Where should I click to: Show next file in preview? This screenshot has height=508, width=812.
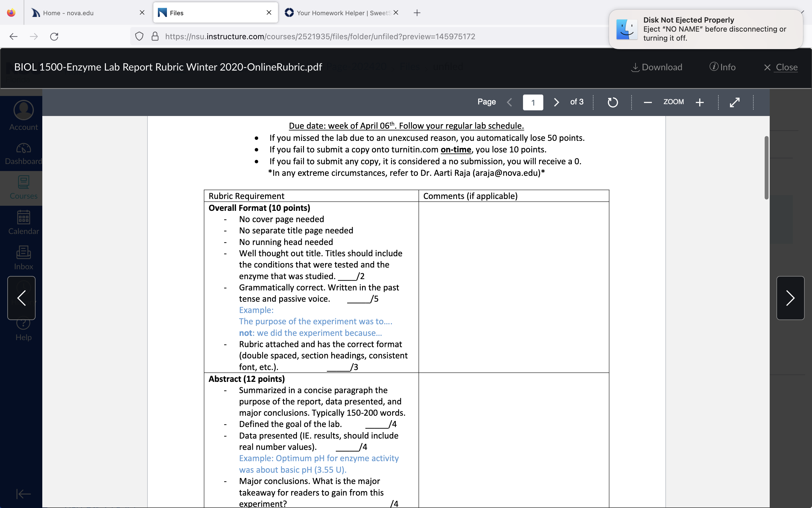(790, 298)
